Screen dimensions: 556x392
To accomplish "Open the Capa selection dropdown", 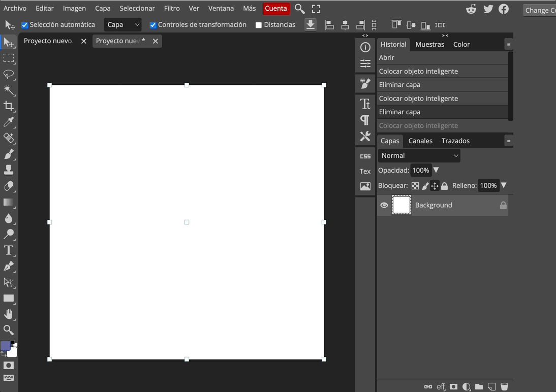I will (122, 24).
